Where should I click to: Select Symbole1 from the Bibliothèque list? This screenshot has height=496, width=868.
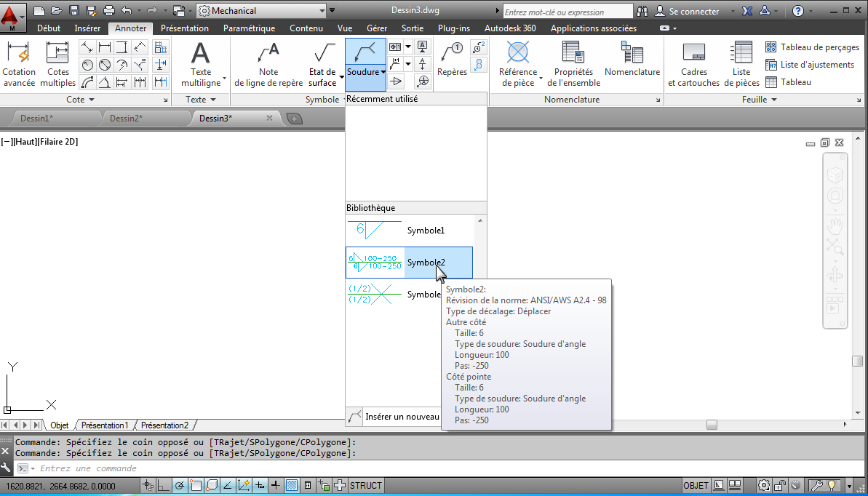pyautogui.click(x=410, y=231)
